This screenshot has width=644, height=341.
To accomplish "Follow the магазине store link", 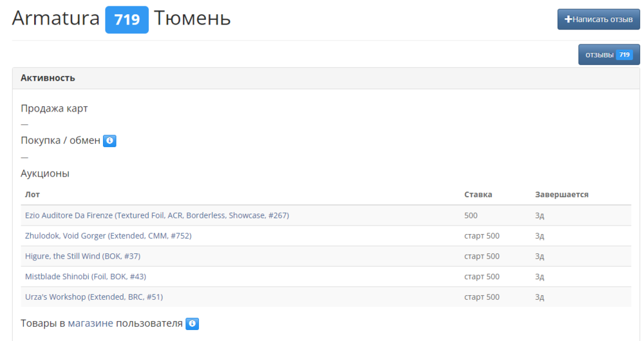I will tap(90, 323).
